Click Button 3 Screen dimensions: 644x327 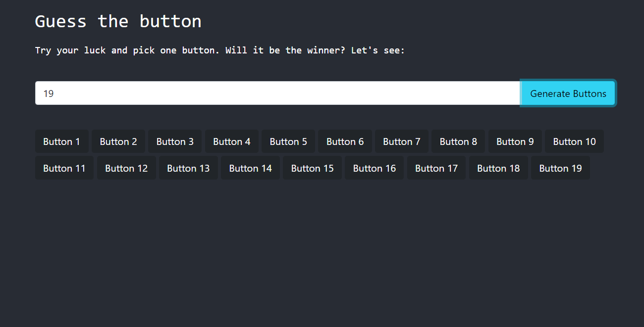pos(175,141)
